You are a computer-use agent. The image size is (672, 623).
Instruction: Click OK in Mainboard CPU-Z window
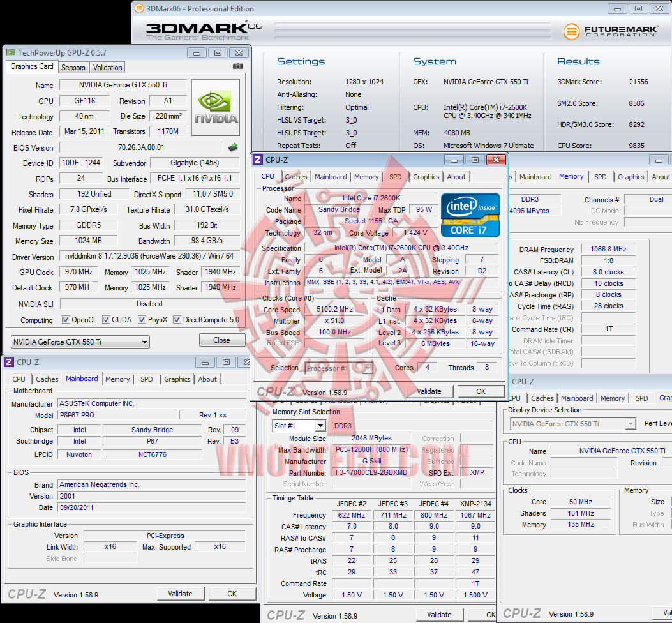[x=232, y=594]
